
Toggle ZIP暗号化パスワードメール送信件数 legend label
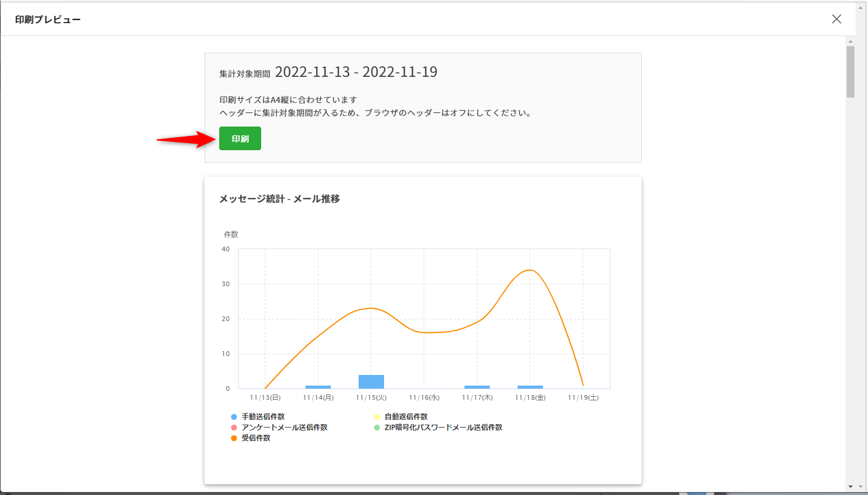443,428
